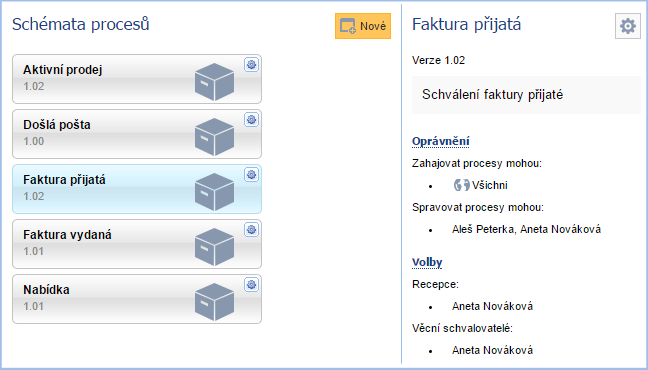648x370 pixels.
Task: Open the Oprávnění link
Action: (441, 141)
